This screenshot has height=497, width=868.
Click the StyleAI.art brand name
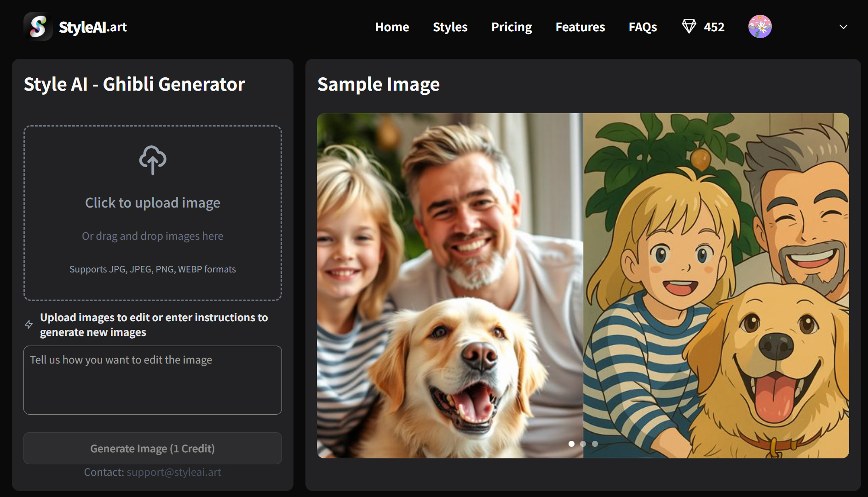[x=93, y=27]
